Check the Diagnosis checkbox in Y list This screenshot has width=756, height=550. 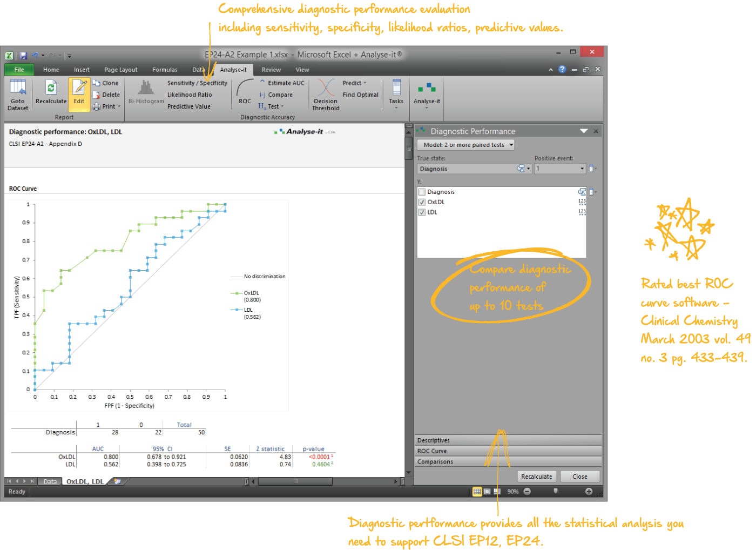click(x=422, y=192)
